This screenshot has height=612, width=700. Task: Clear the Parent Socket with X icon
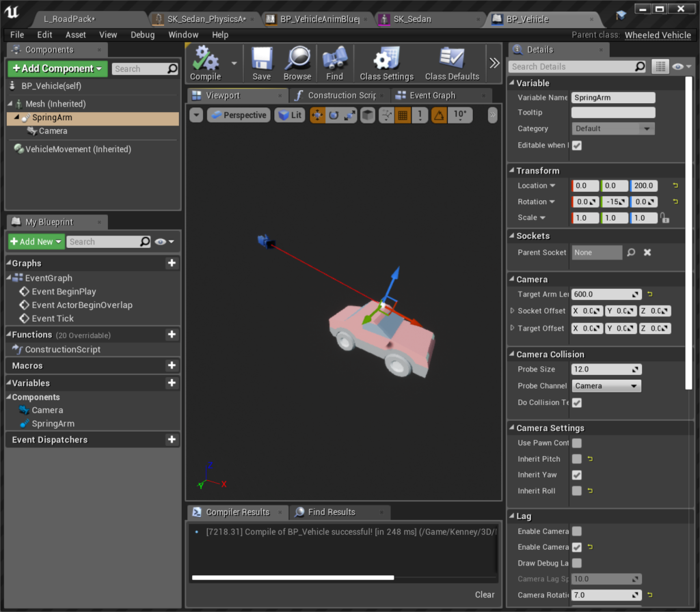click(647, 253)
